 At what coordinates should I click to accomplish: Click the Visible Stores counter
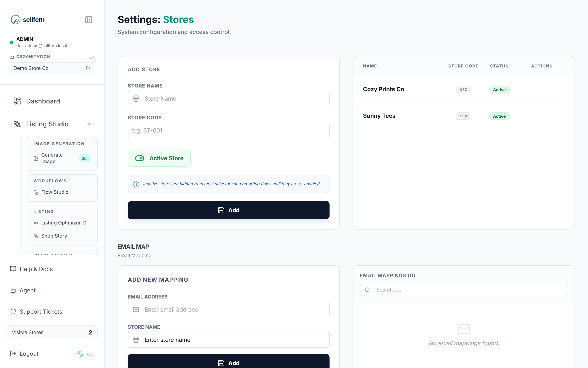(52, 332)
